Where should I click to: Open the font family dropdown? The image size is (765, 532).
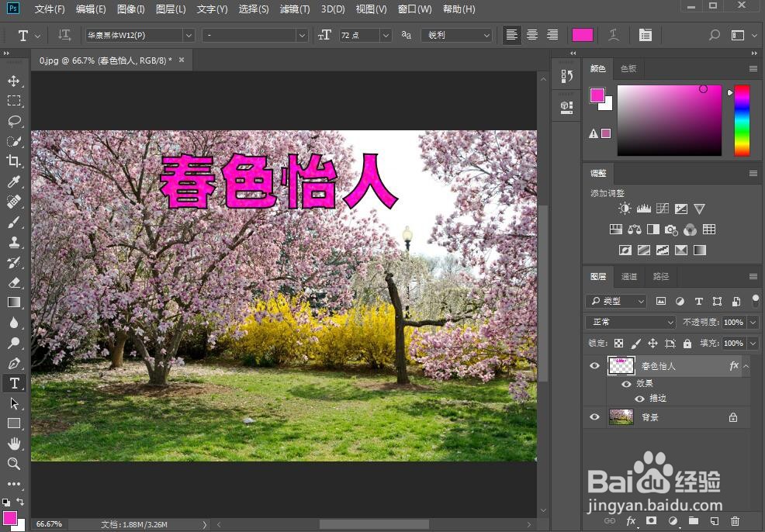tap(189, 35)
